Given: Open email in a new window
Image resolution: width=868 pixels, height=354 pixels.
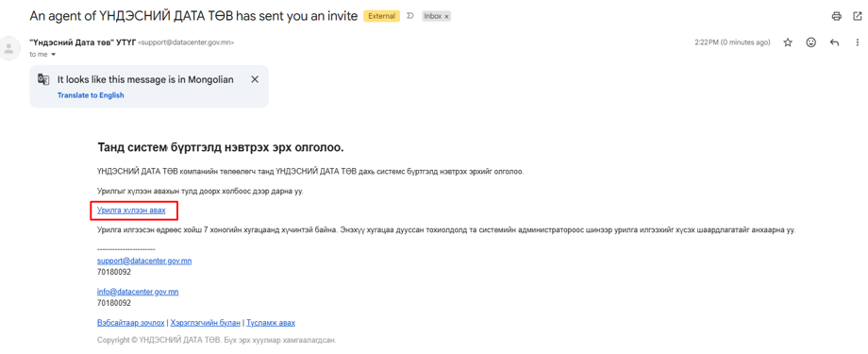Looking at the screenshot, I should [857, 16].
